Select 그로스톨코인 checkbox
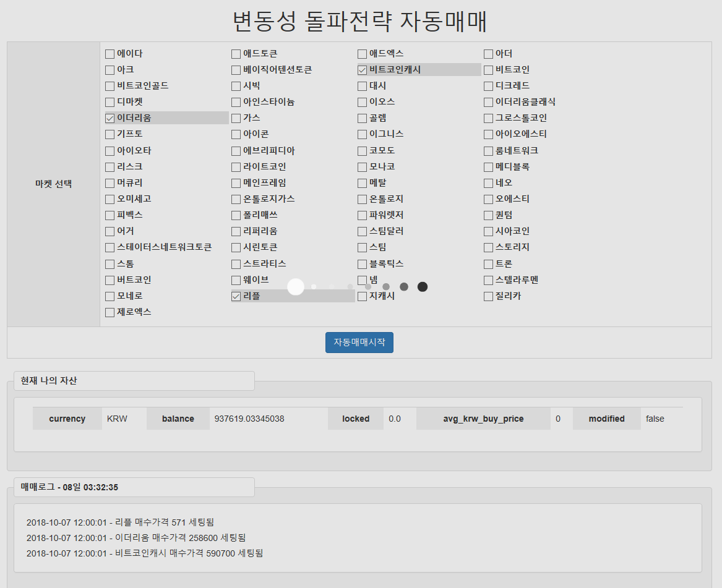Screen dimensions: 722x588 pyautogui.click(x=488, y=118)
